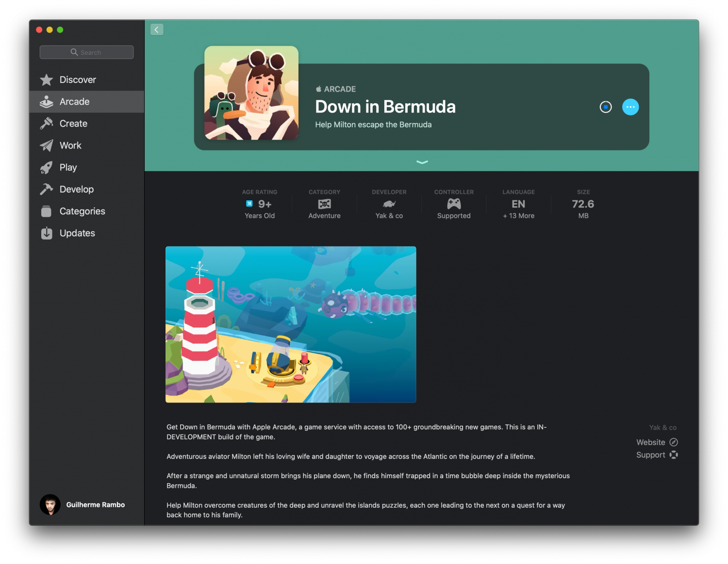Viewport: 728px width, 564px height.
Task: Click the "After a strange and unnatural storm" paragraph
Action: coord(368,481)
